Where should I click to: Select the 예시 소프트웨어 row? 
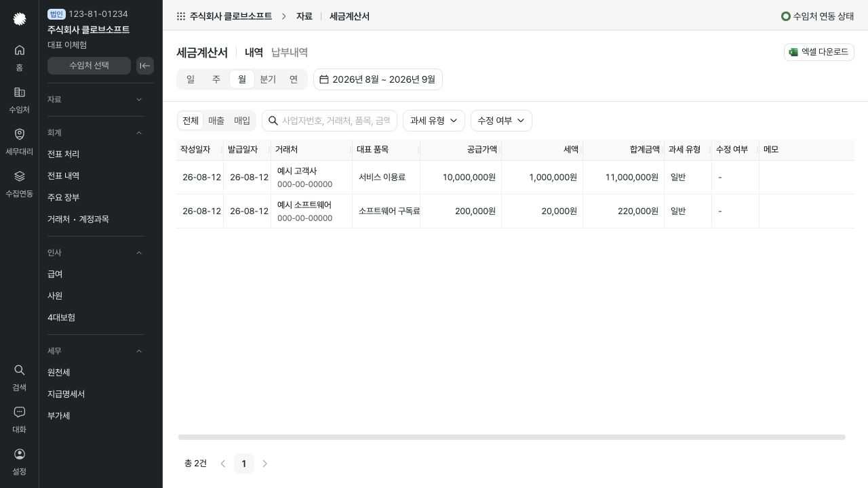(515, 211)
